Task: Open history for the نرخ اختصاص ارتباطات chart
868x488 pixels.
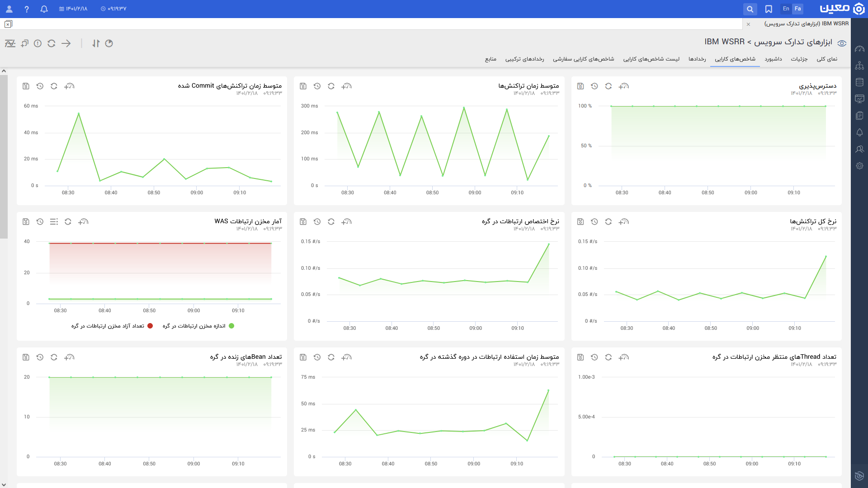Action: pos(317,221)
